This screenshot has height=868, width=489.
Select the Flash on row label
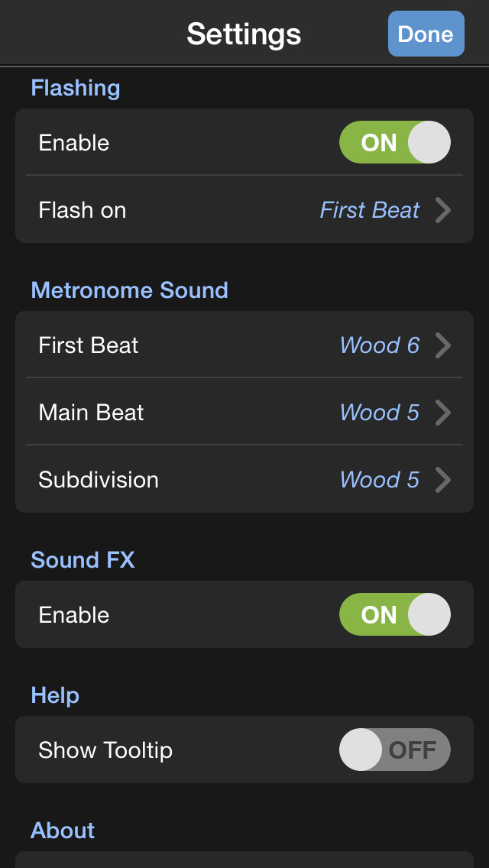pyautogui.click(x=83, y=210)
